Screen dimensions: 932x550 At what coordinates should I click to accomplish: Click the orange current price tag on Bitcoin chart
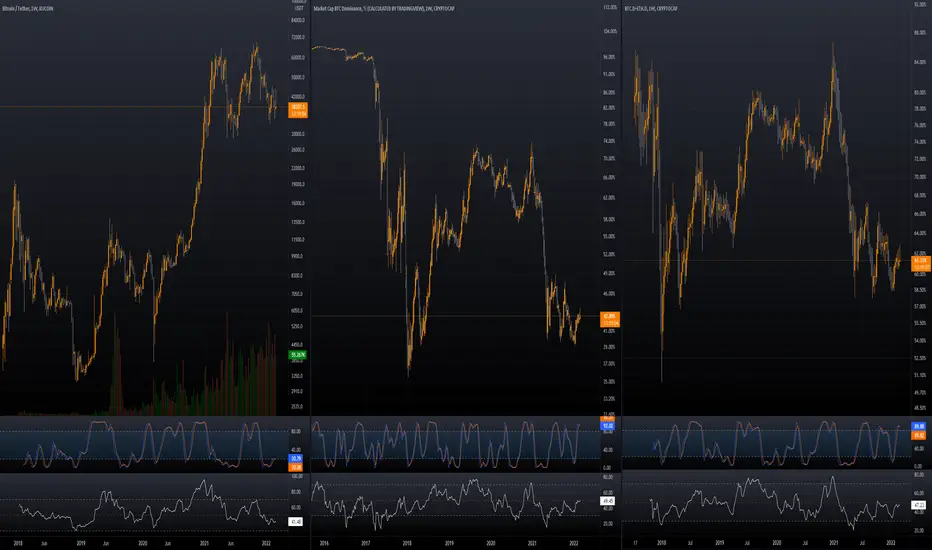tap(298, 110)
